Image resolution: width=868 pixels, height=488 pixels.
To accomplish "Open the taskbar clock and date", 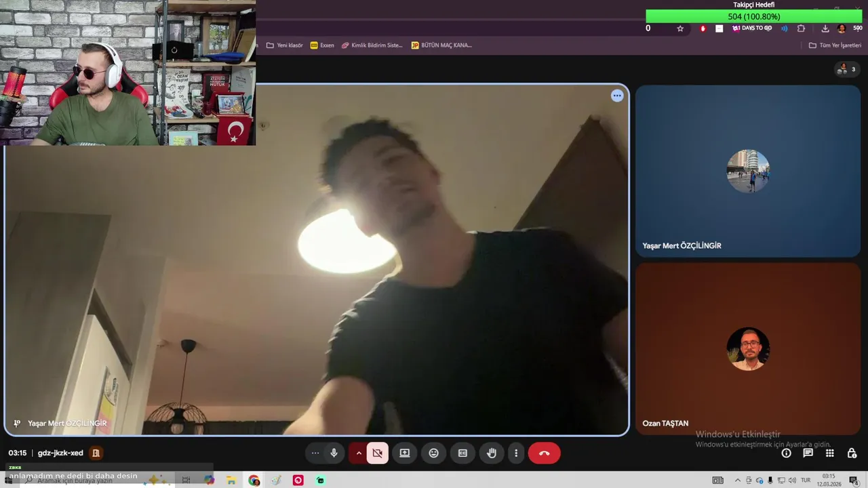I will click(829, 481).
